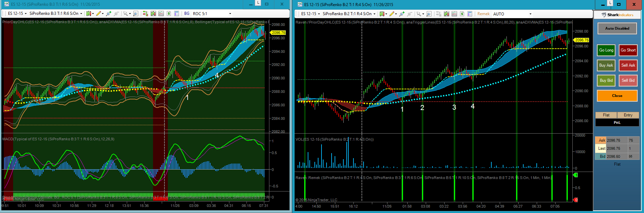
Task: Click the Buy Bid button
Action: click(x=606, y=80)
